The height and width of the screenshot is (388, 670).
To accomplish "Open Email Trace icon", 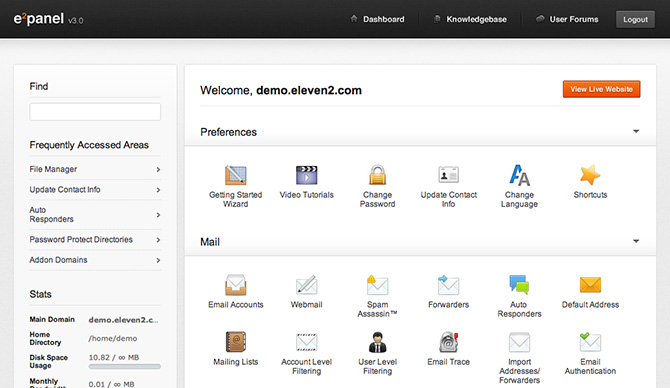I will [448, 342].
